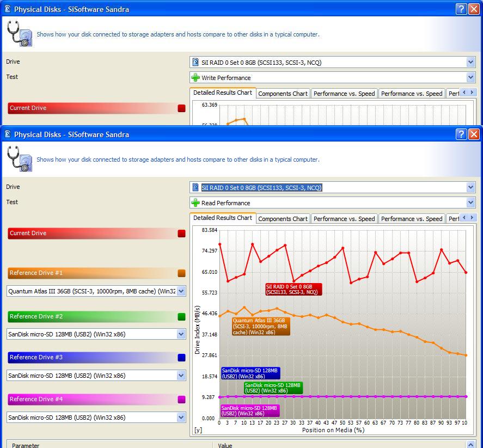Click the drive icon in the front window's Drive combo

195,187
